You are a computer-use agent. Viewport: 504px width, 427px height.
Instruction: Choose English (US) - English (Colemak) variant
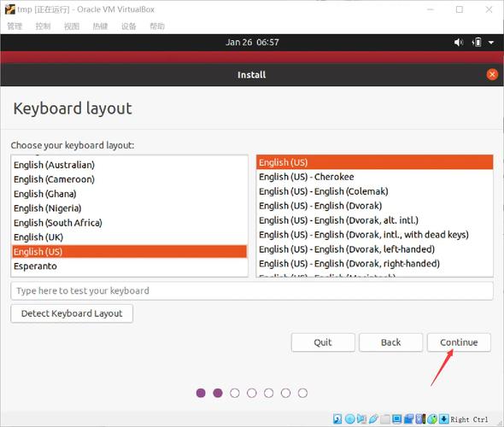click(374, 191)
